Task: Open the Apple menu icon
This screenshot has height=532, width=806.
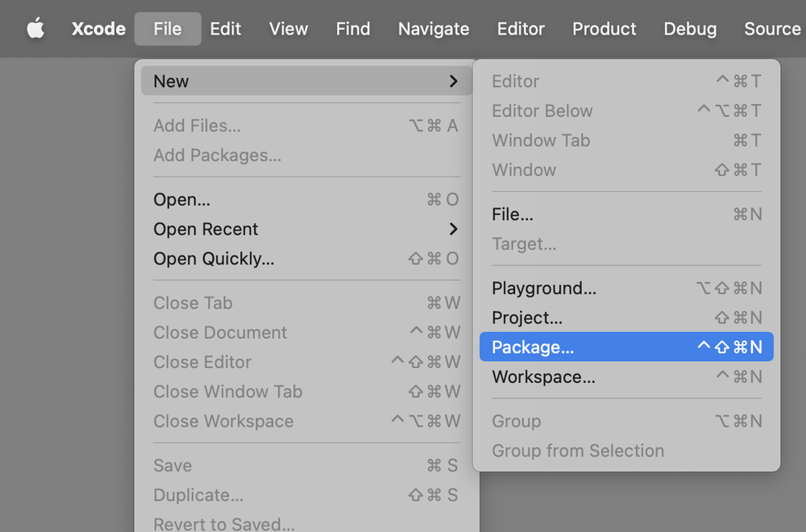Action: pos(35,29)
